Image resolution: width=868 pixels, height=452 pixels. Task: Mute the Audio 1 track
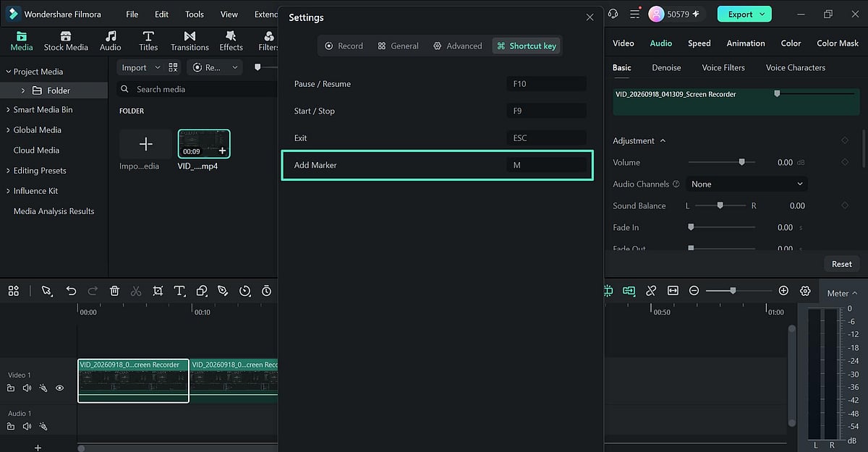click(x=27, y=427)
